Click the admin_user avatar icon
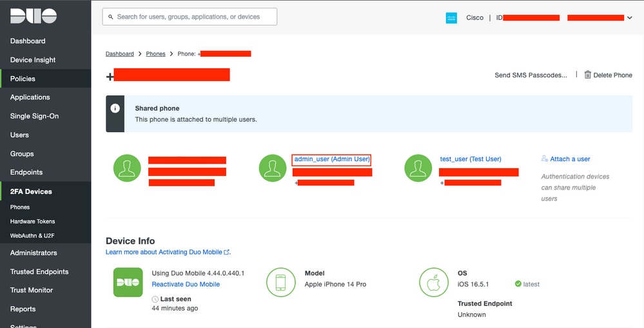This screenshot has height=328, width=644. point(272,168)
